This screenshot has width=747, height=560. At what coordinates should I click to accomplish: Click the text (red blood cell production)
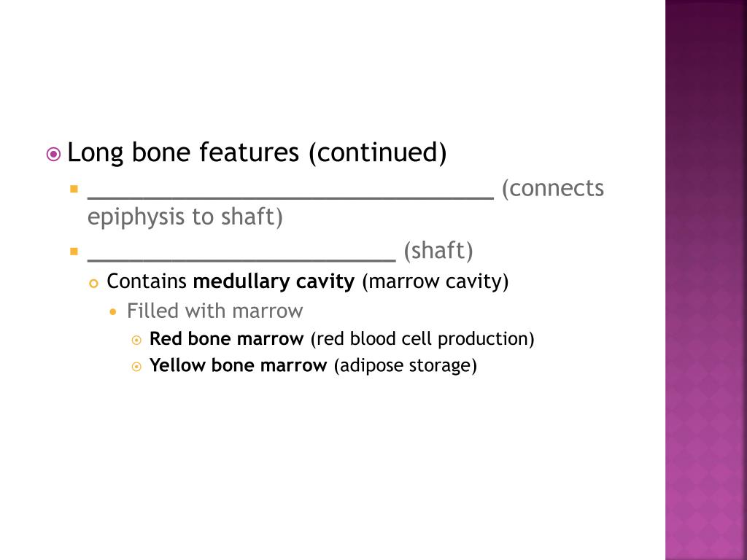click(422, 339)
